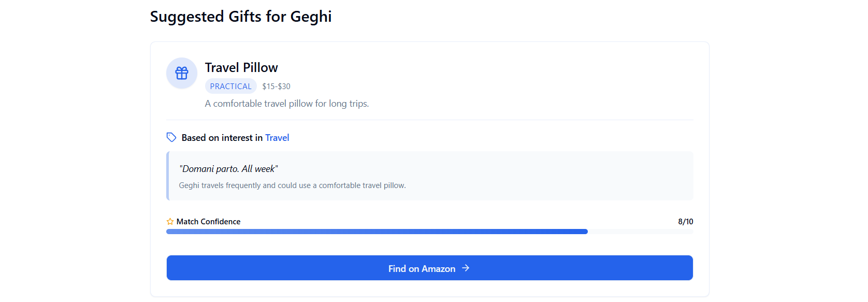Click empty space right of Travel Pillow title
The image size is (868, 302).
(466, 68)
